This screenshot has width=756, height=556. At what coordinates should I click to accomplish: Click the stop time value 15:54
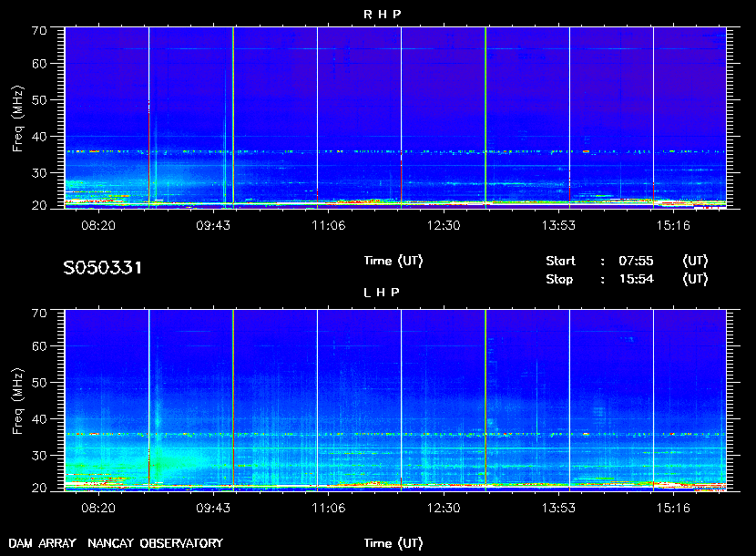point(637,279)
